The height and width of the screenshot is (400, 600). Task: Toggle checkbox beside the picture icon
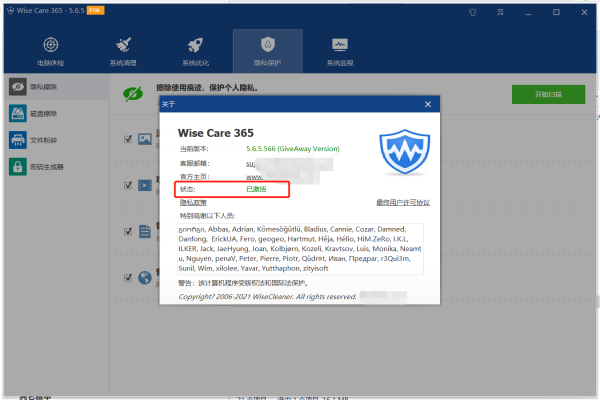128,139
